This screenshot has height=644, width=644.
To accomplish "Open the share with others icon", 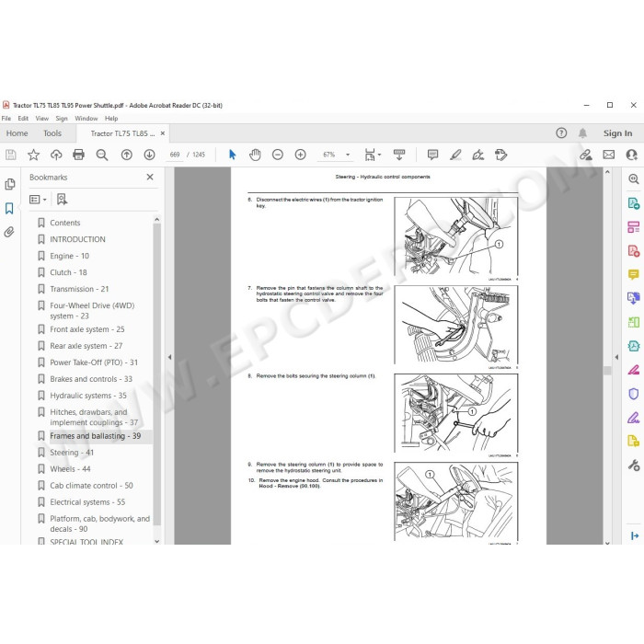I will point(632,155).
